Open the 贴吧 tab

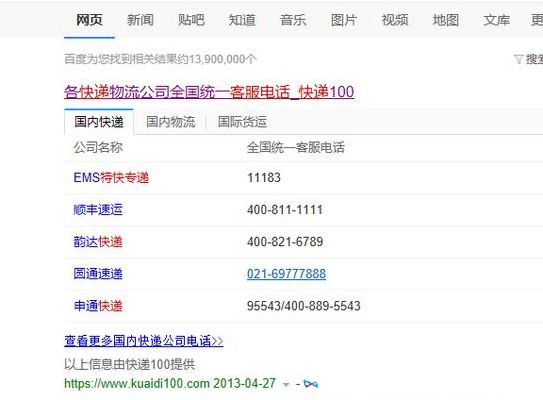tap(191, 20)
